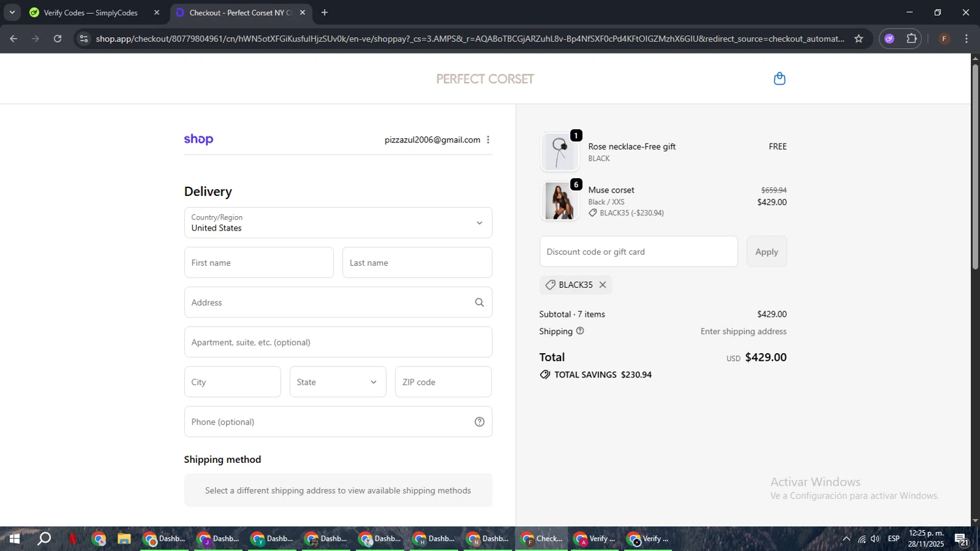Image resolution: width=980 pixels, height=551 pixels.
Task: Click the pizzazul2006@gmail.com email text
Action: (432, 140)
